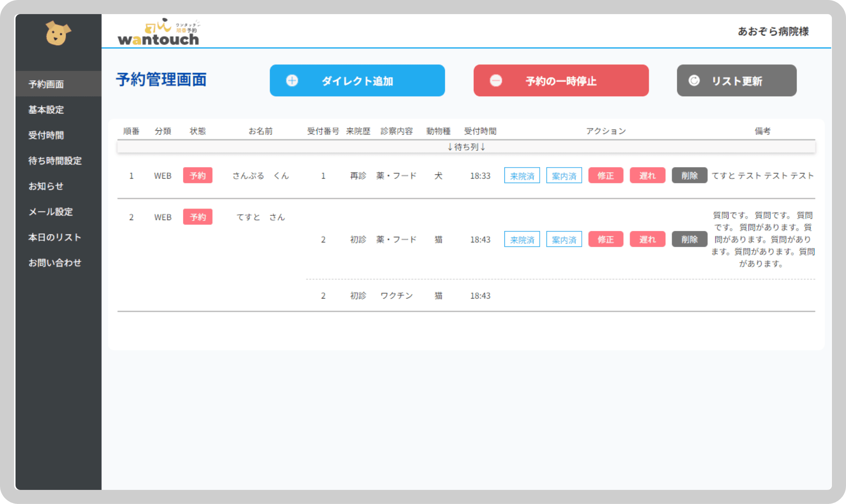The width and height of the screenshot is (846, 504).
Task: Click the wantouch logo in header
Action: 159,32
